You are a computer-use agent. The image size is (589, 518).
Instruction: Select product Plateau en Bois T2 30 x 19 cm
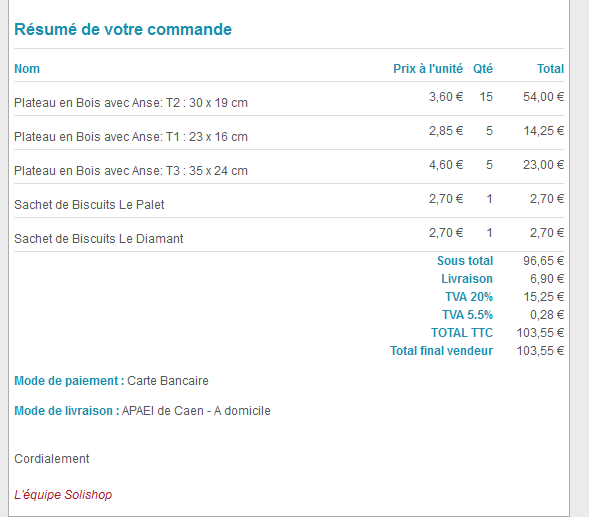131,103
